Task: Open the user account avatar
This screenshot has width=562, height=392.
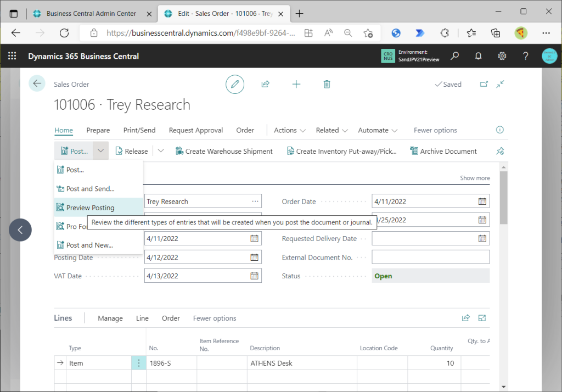Action: pos(549,56)
